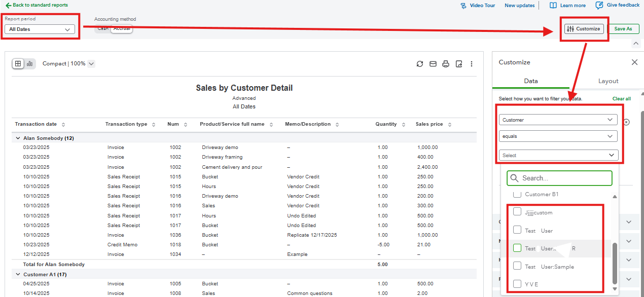Open the equals operator dropdown
Image resolution: width=644 pixels, height=297 pixels.
point(558,136)
